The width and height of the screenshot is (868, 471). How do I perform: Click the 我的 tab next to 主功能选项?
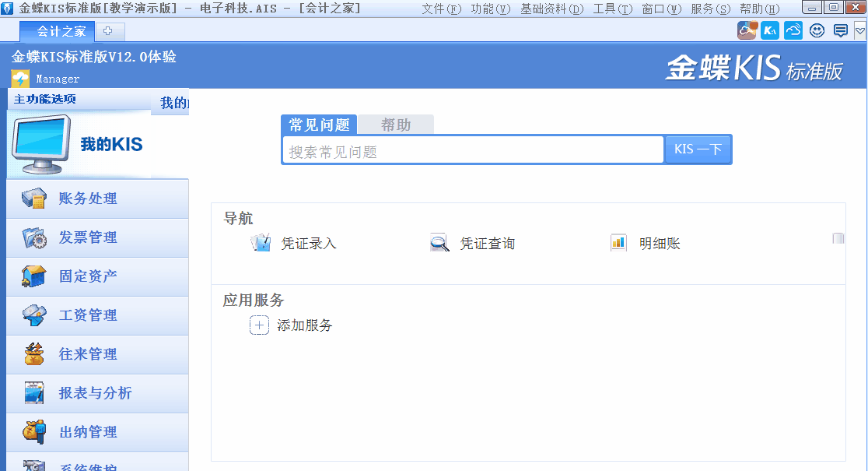click(171, 103)
